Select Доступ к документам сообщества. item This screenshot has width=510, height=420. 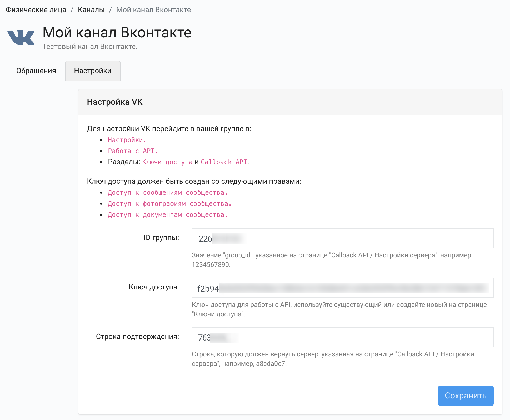click(168, 215)
